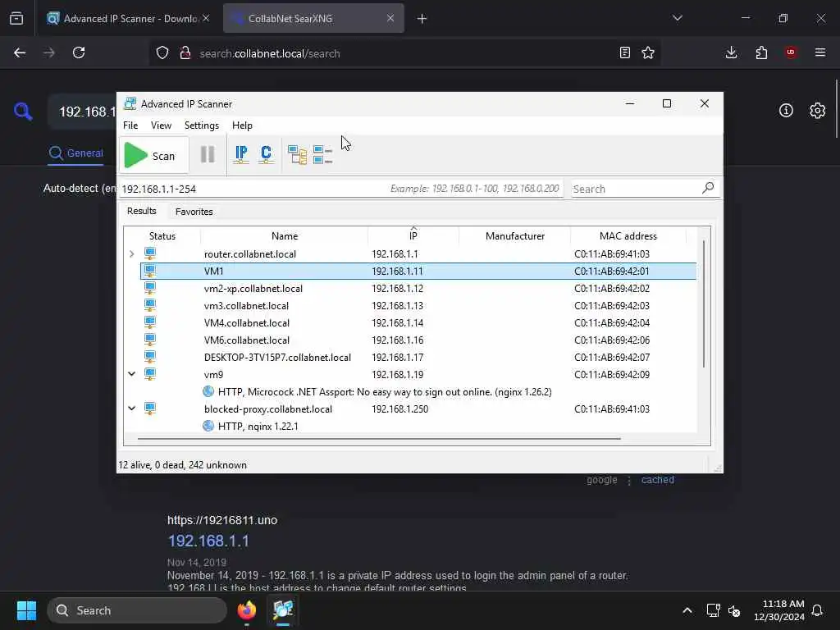Screen dimensions: 840x630
Task: Start scan with green Scan button
Action: click(x=153, y=155)
